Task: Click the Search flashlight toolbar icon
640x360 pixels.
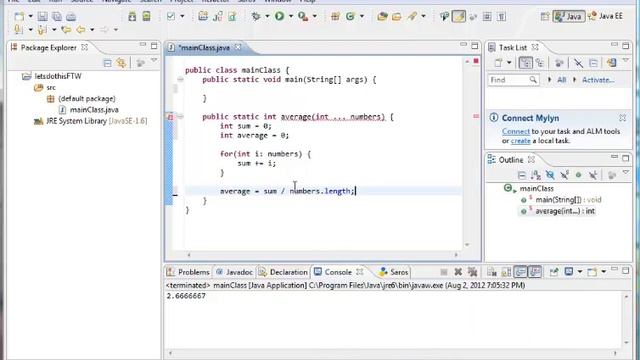Action: click(x=412, y=16)
